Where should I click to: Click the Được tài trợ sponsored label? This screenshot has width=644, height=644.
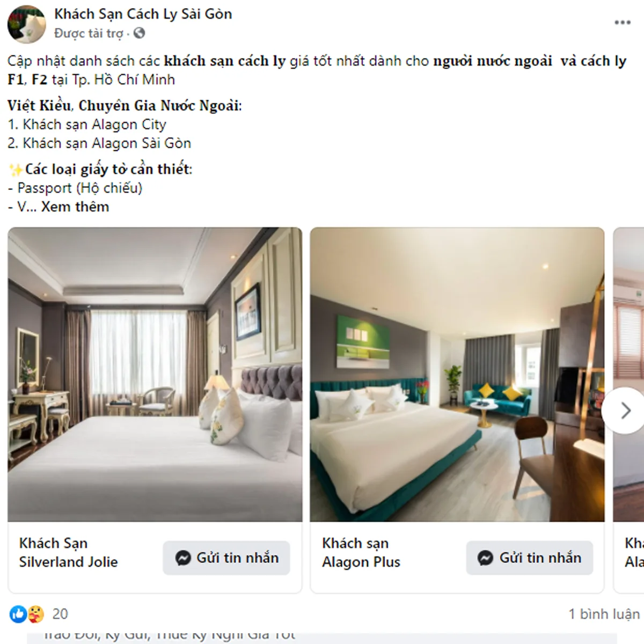click(89, 33)
